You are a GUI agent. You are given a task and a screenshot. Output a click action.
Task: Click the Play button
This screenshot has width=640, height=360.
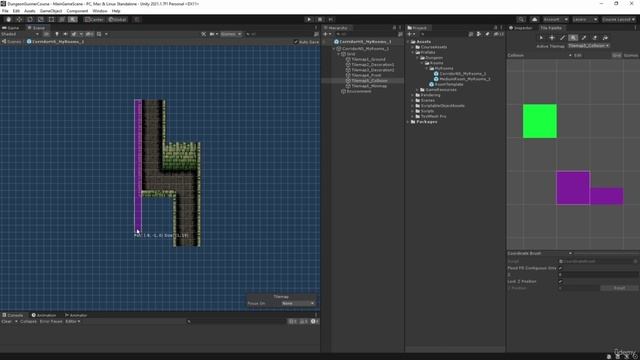coord(309,19)
